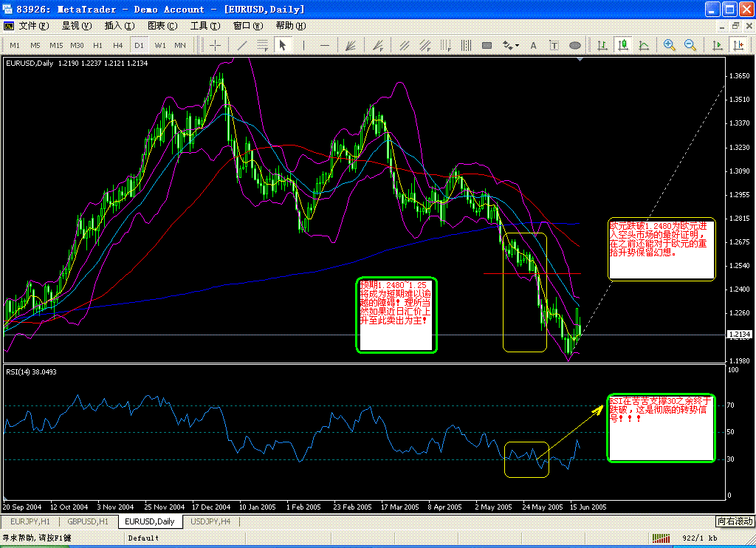Open the 插入 (Insert) menu
Viewport: 756px width, 548px height.
click(x=120, y=26)
